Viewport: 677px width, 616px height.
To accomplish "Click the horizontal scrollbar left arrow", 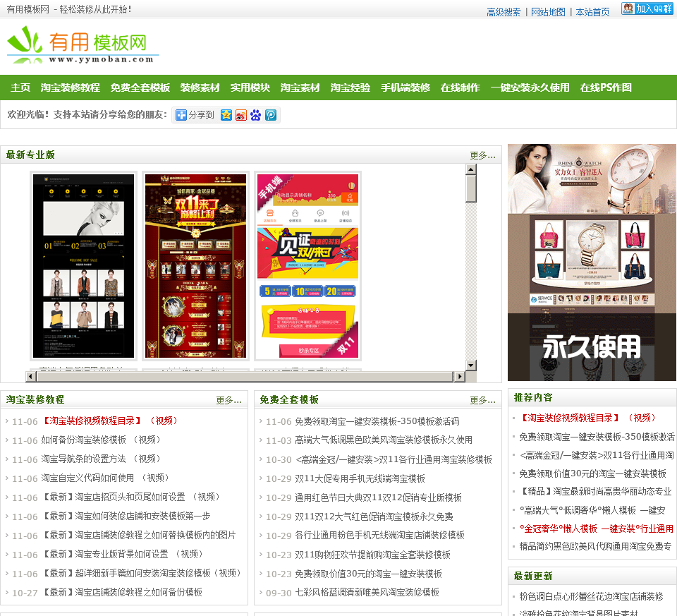I will [x=30, y=377].
